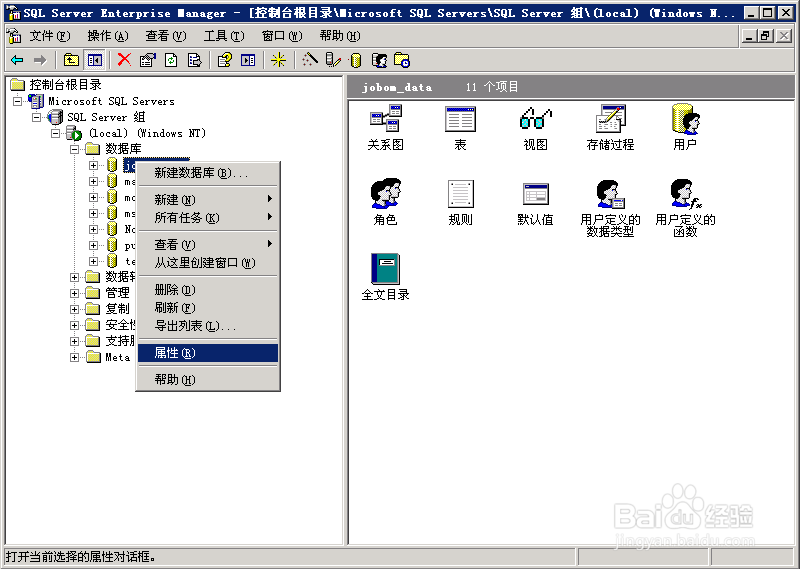Open the 规则 rules icon

point(460,202)
